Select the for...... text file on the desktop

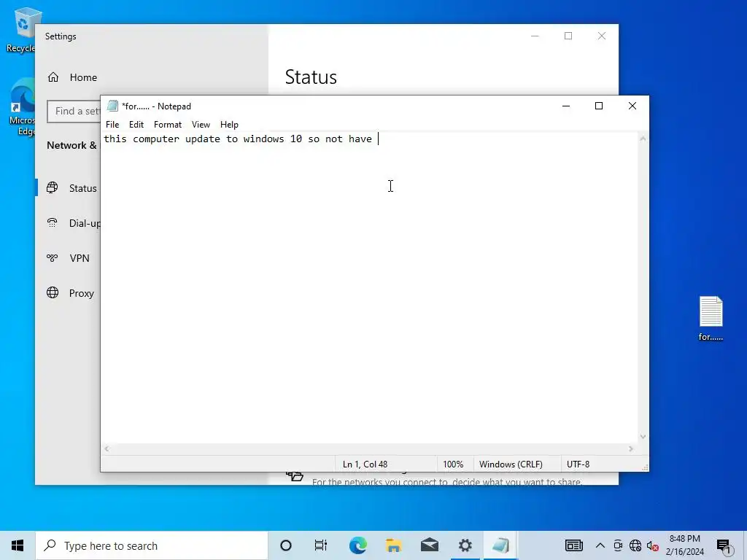pyautogui.click(x=711, y=319)
